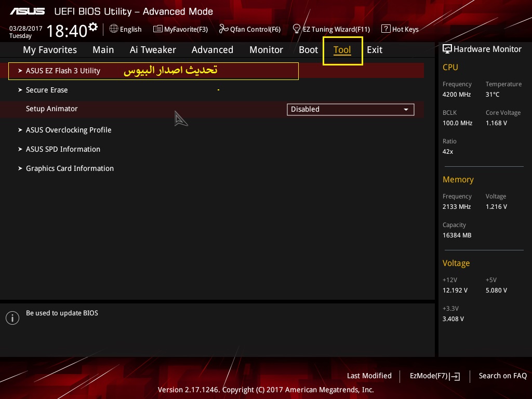Screen dimensions: 532x399
Task: Click the 16384 MB capacity value
Action: point(457,235)
